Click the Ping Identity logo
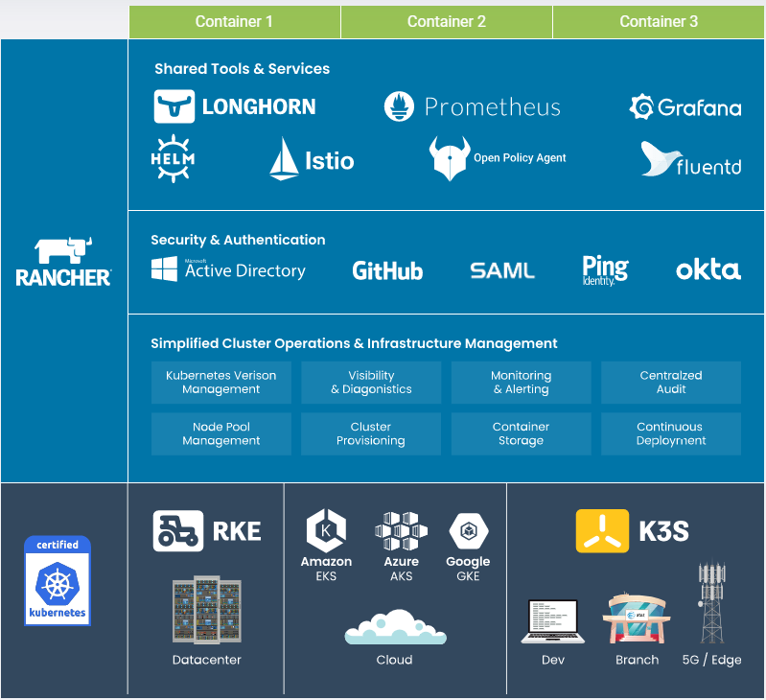 [605, 270]
